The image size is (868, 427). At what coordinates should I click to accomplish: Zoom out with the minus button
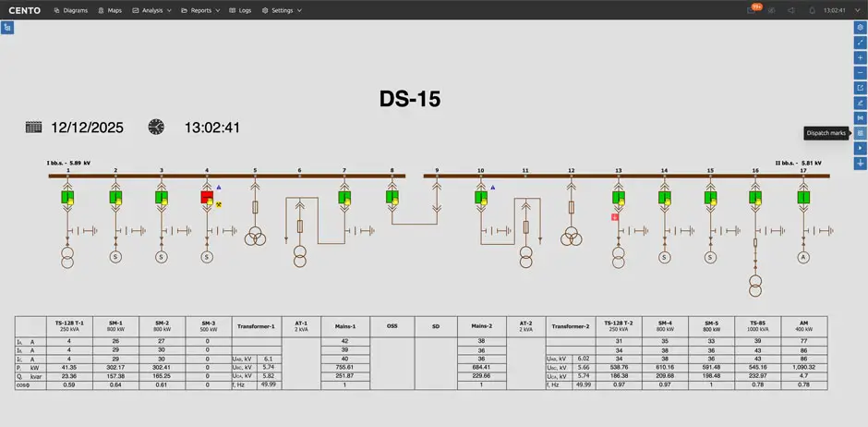(x=860, y=72)
